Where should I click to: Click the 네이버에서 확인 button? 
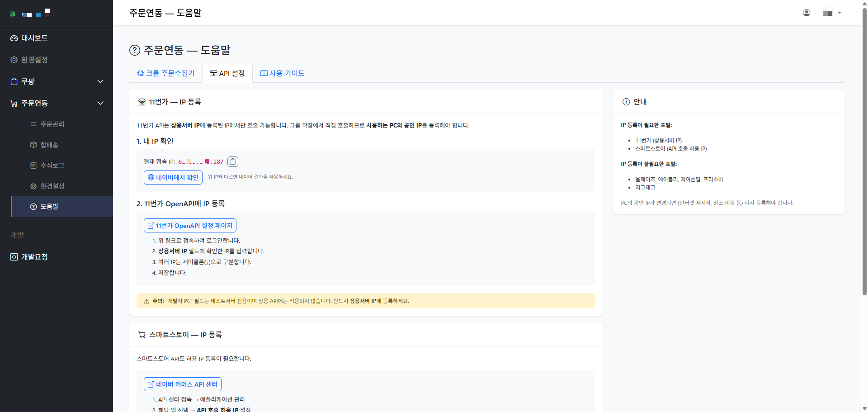pos(173,177)
